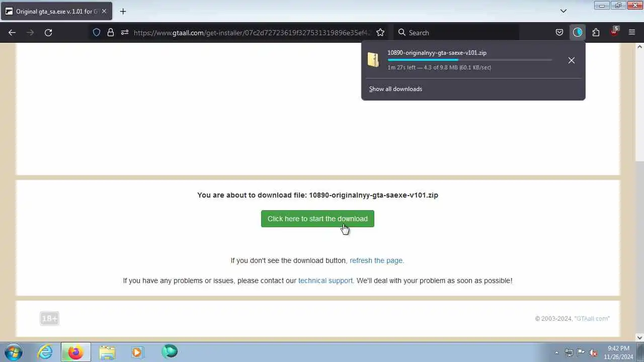Toggle the downloads panel toolbar button

(x=578, y=33)
